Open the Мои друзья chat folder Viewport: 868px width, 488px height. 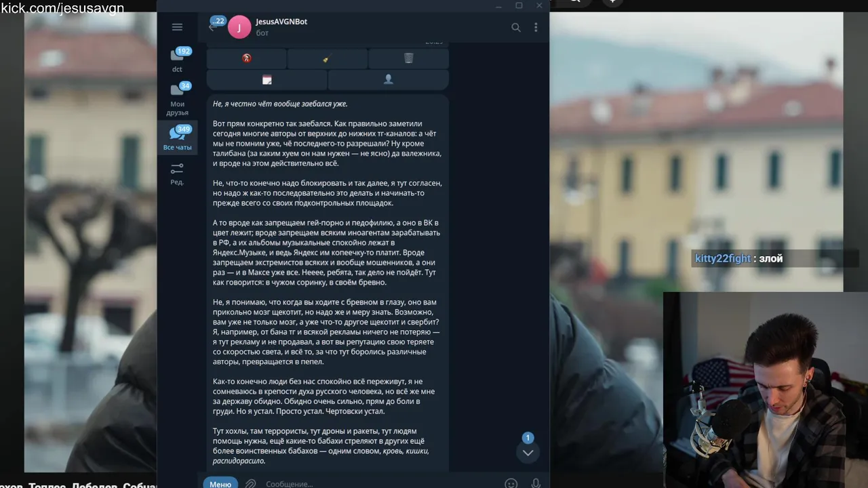pyautogui.click(x=177, y=99)
